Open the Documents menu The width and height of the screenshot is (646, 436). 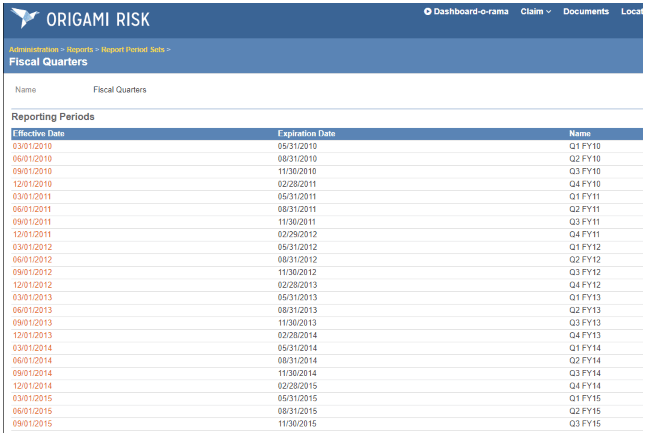click(586, 12)
